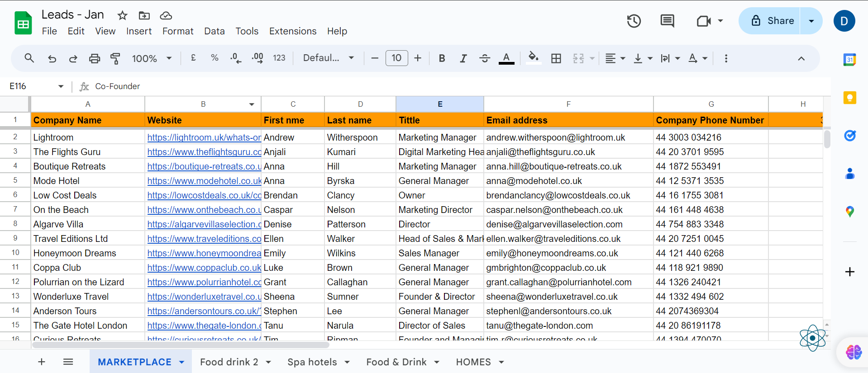Decrease font size with minus button
This screenshot has width=868, height=373.
click(x=375, y=58)
